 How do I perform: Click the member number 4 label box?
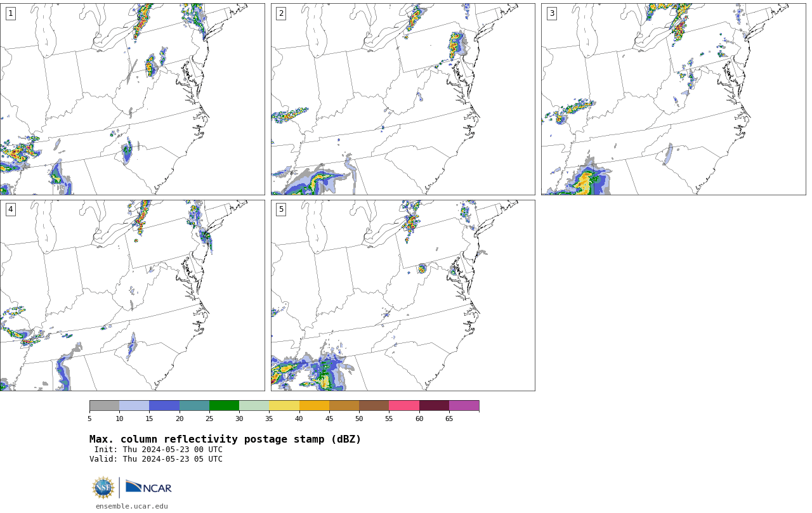(10, 209)
